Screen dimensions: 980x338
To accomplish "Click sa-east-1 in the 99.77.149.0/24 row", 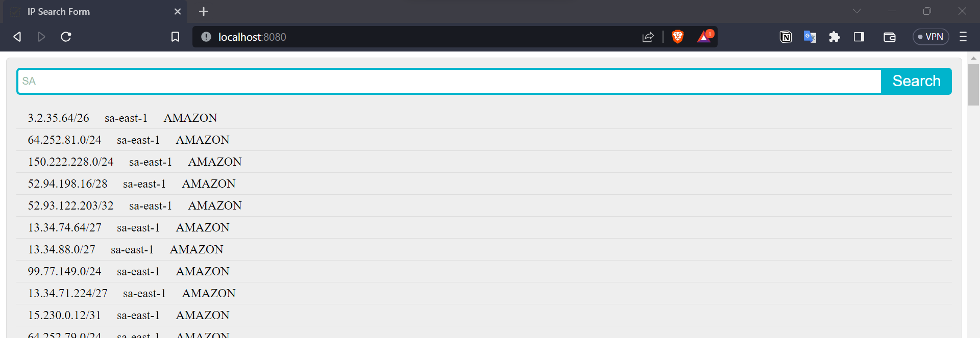I will pyautogui.click(x=138, y=272).
